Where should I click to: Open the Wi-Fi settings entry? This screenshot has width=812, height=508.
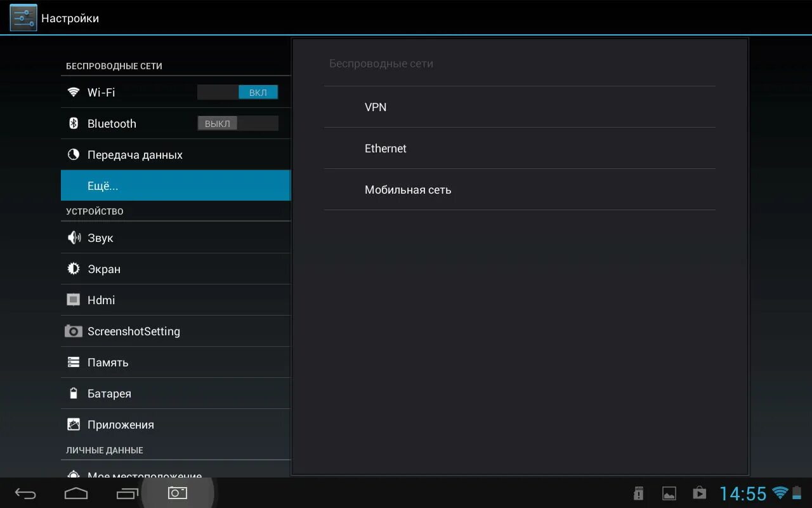pos(176,92)
